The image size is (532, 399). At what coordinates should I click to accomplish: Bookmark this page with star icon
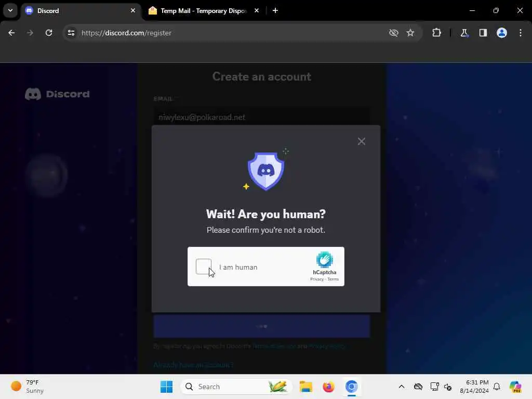(x=410, y=33)
